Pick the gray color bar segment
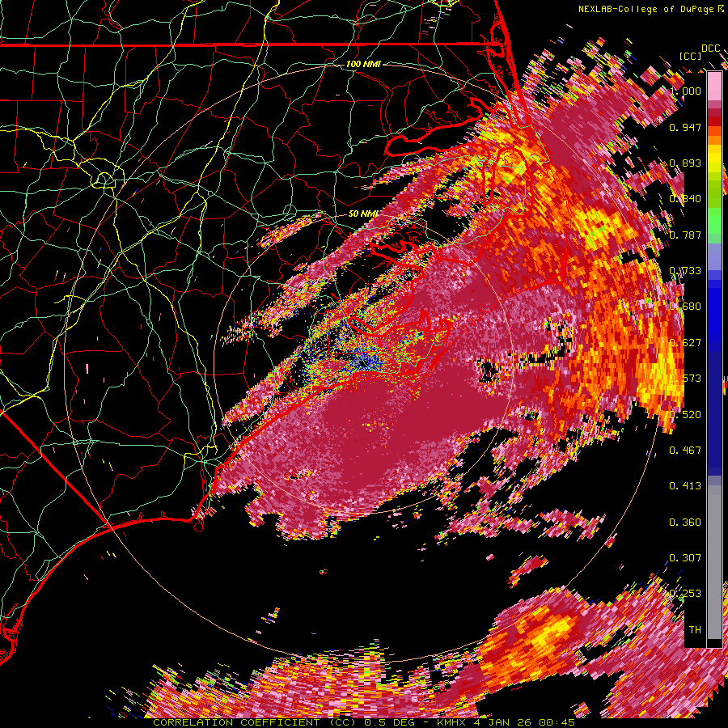The image size is (728, 728). [x=714, y=562]
